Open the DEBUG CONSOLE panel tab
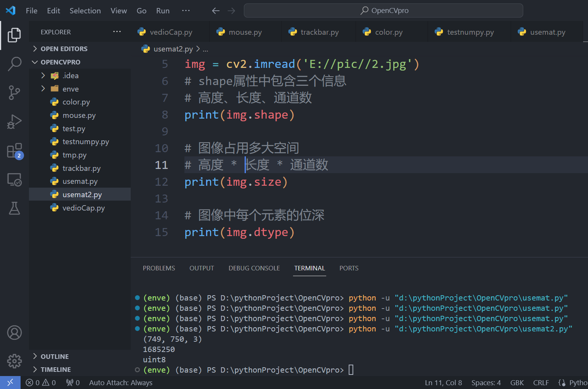The image size is (588, 389). click(254, 268)
